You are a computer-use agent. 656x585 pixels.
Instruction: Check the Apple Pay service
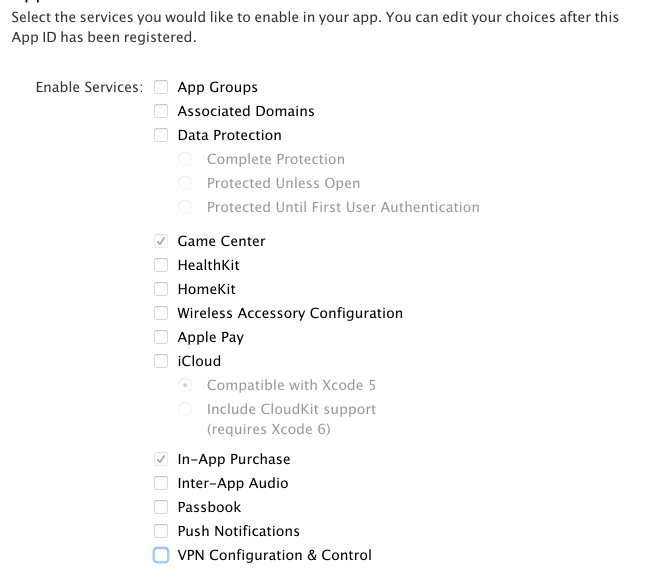point(161,337)
